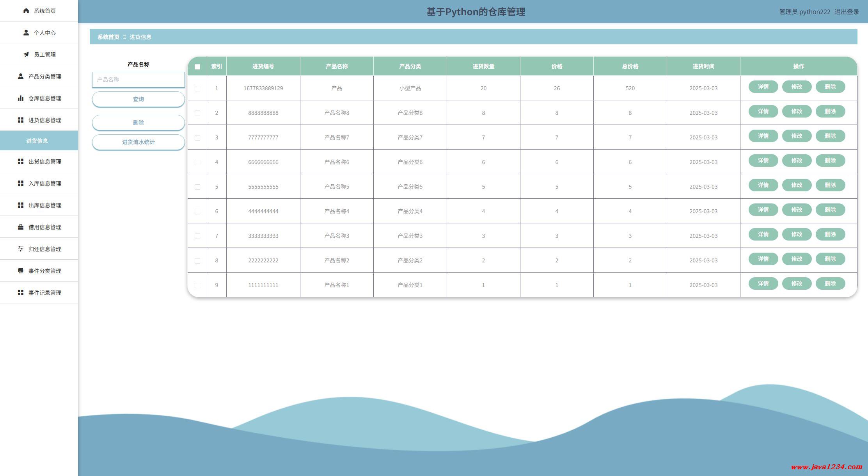Focus the 产品名称 search input field
The image size is (868, 476).
(x=138, y=80)
